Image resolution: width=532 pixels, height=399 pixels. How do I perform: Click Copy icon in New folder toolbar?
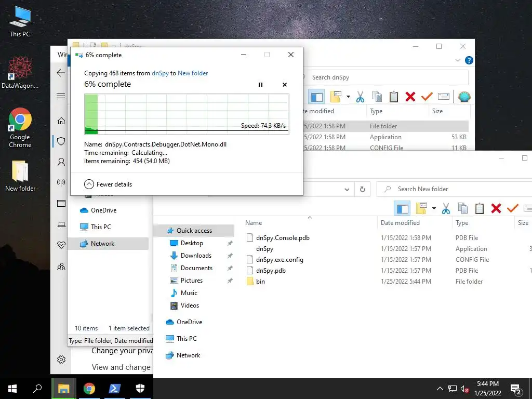tap(463, 208)
